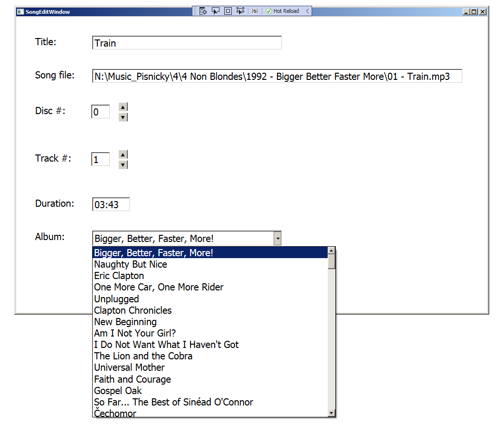The width and height of the screenshot is (504, 424).
Task: Pick 'One More Car, One More Rider'
Action: click(x=210, y=287)
